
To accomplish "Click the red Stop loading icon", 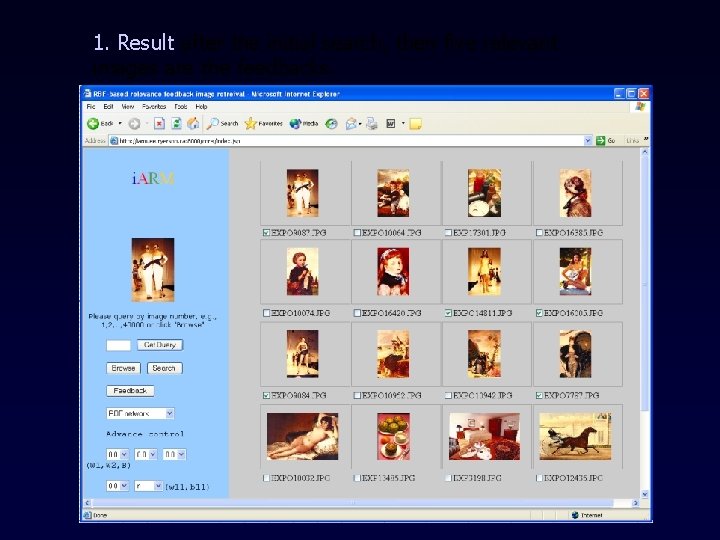I will pos(159,124).
